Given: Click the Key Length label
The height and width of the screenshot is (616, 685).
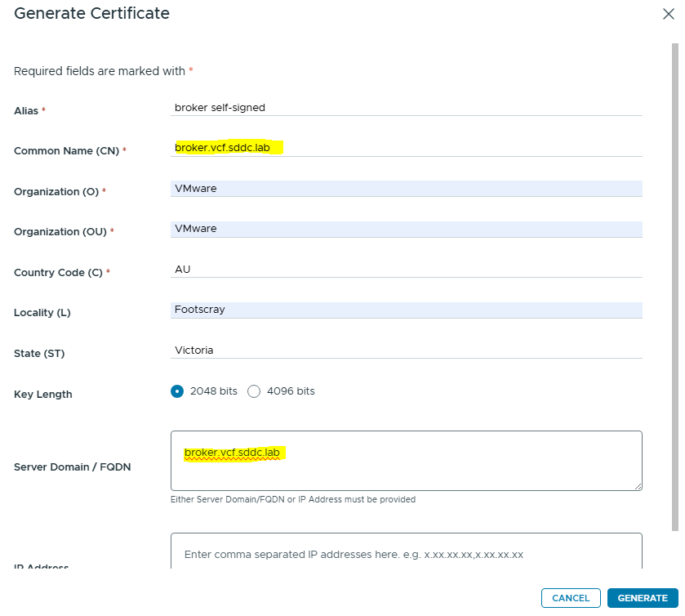Looking at the screenshot, I should [43, 395].
